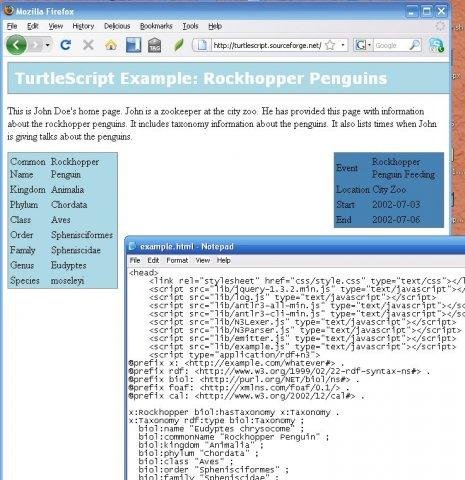Click the Reload page icon
Image resolution: width=465 pixels, height=480 pixels.
tap(66, 45)
